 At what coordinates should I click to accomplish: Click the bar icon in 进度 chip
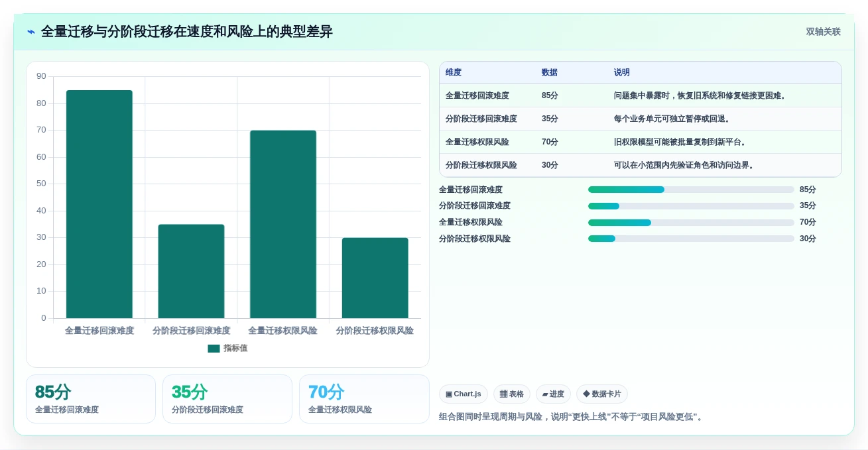[x=545, y=394]
